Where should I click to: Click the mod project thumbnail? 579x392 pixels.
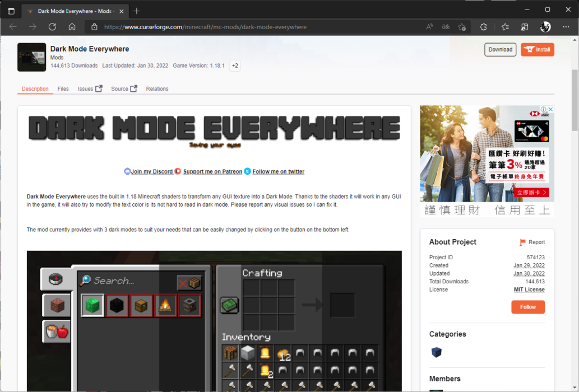pos(32,57)
